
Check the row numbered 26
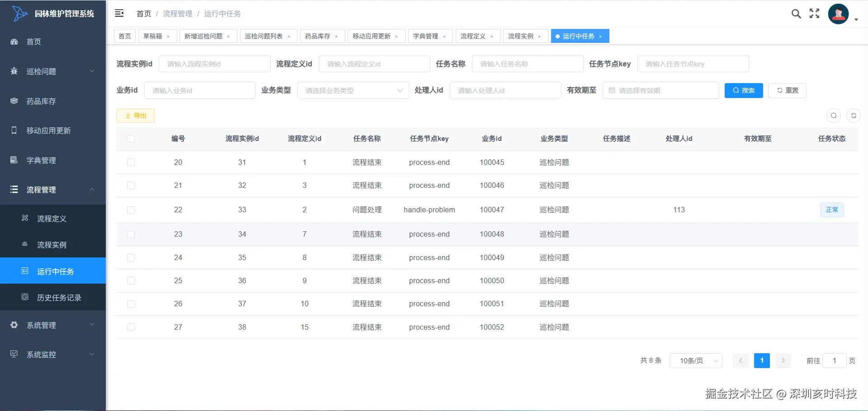point(131,304)
